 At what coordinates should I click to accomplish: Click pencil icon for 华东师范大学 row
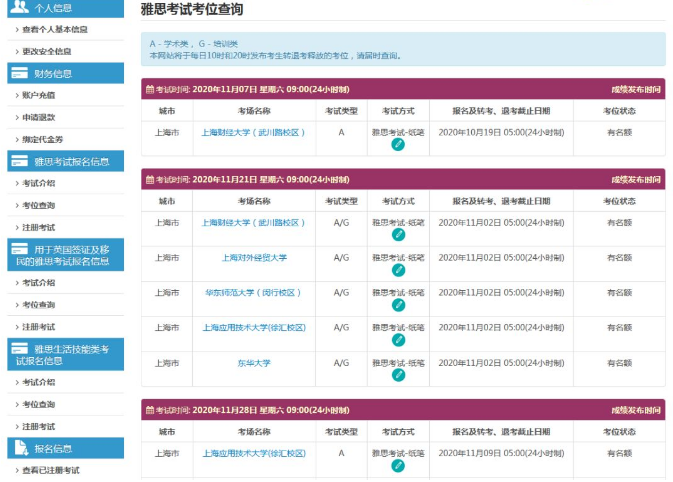pyautogui.click(x=398, y=305)
